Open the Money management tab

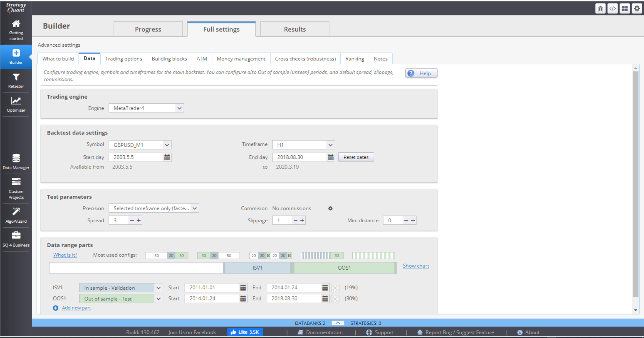coord(241,59)
